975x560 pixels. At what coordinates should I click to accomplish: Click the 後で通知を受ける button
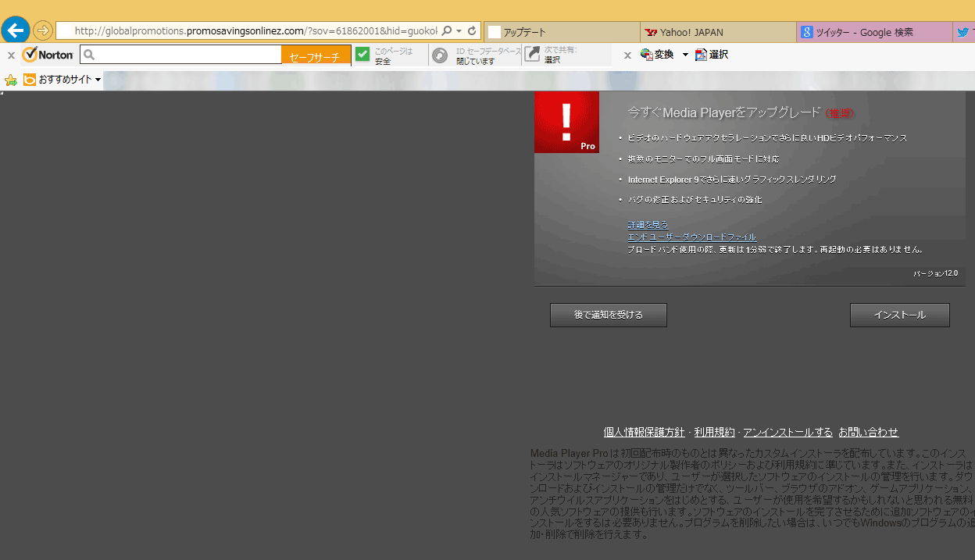click(x=609, y=315)
